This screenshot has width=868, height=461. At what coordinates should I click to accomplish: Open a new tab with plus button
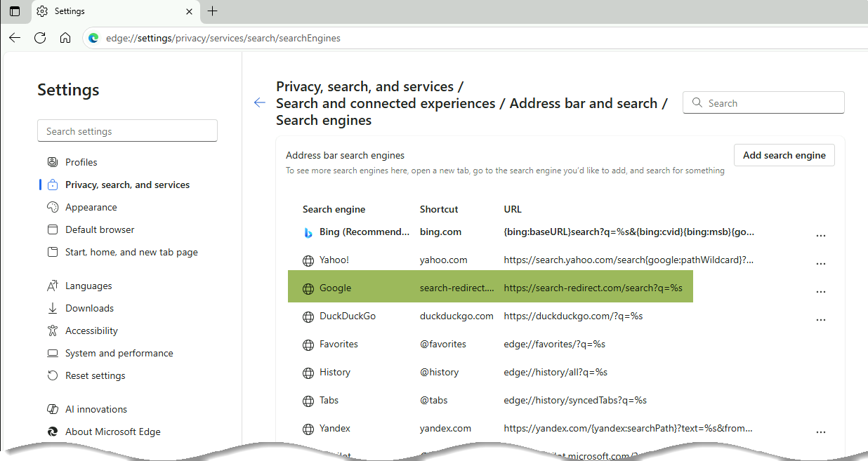(x=213, y=11)
